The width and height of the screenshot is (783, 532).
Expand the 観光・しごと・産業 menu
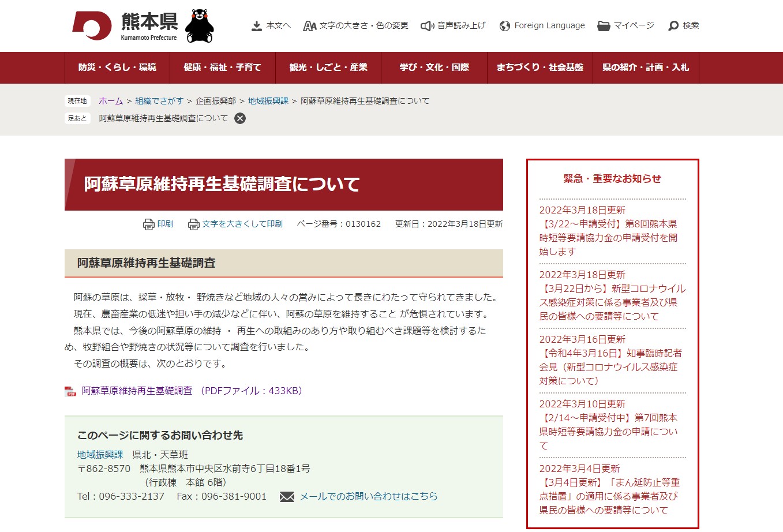coord(328,68)
